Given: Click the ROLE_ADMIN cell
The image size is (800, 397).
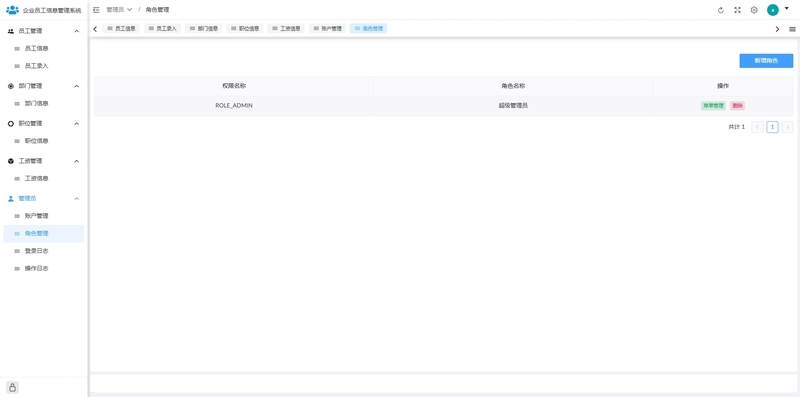Looking at the screenshot, I should click(x=234, y=106).
